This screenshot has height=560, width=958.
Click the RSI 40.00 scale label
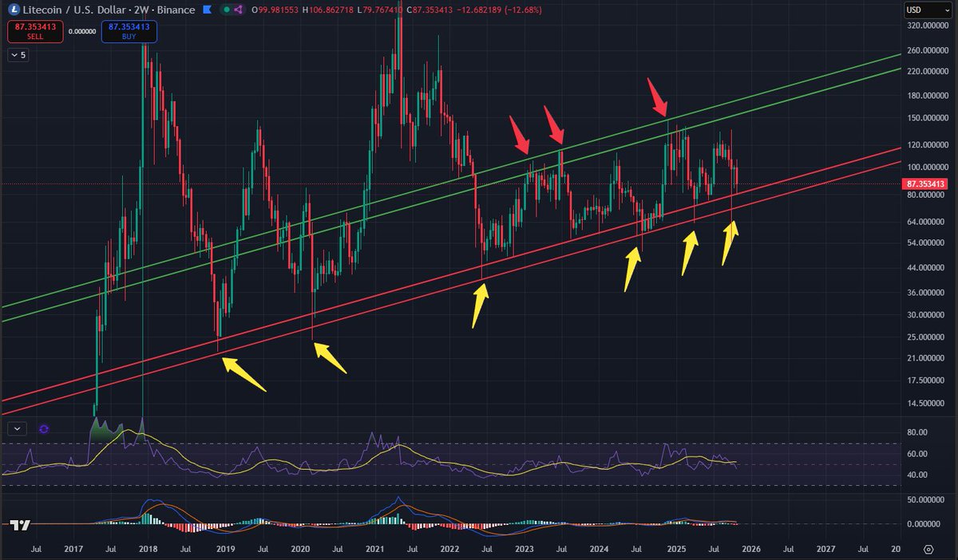[x=916, y=475]
